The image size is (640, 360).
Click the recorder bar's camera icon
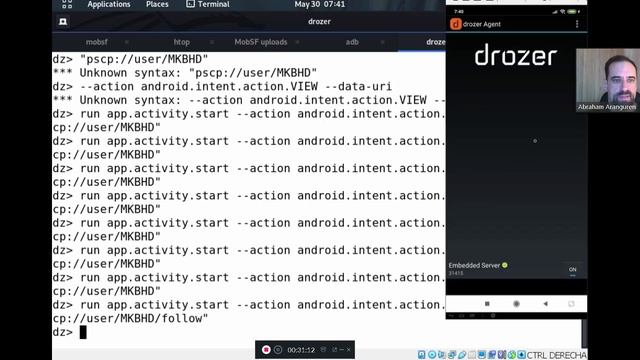[324, 350]
